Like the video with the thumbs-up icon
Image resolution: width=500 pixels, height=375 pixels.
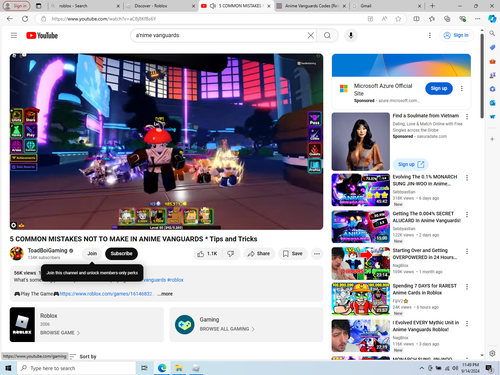(x=208, y=254)
